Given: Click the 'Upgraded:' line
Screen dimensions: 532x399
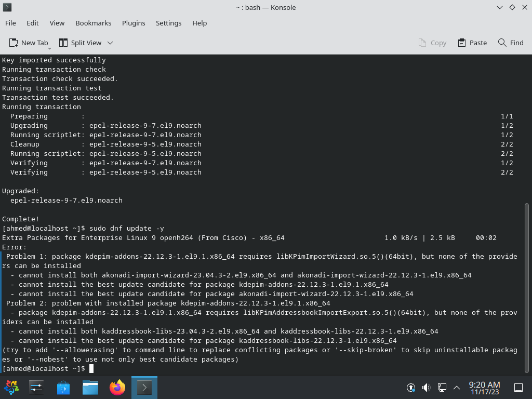Looking at the screenshot, I should pyautogui.click(x=21, y=191).
